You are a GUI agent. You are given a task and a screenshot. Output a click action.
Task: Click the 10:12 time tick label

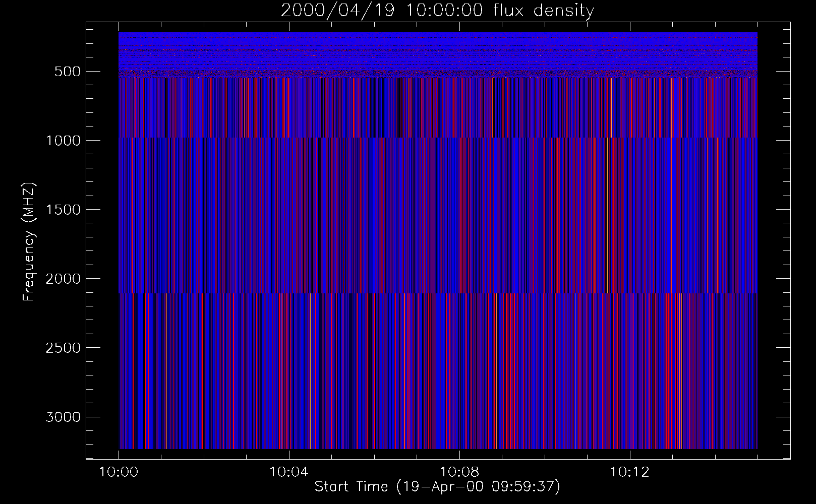click(629, 472)
